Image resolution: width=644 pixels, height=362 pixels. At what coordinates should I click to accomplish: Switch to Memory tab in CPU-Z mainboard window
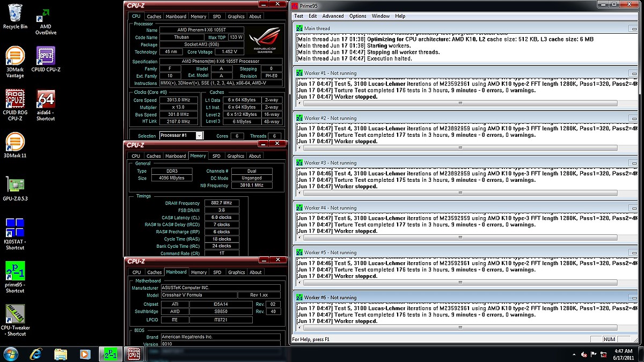click(x=199, y=272)
